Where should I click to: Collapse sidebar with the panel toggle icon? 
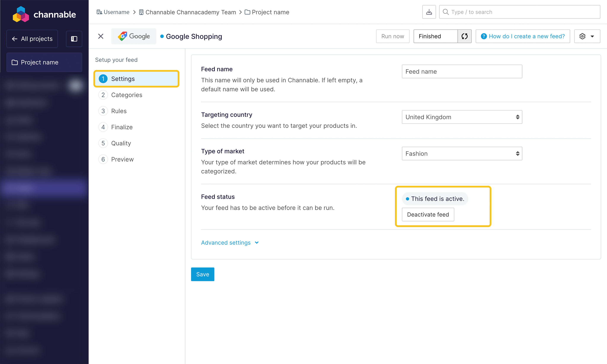(74, 39)
